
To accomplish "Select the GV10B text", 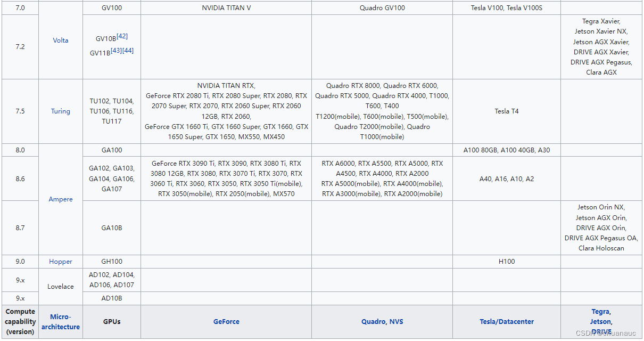I will coord(106,39).
